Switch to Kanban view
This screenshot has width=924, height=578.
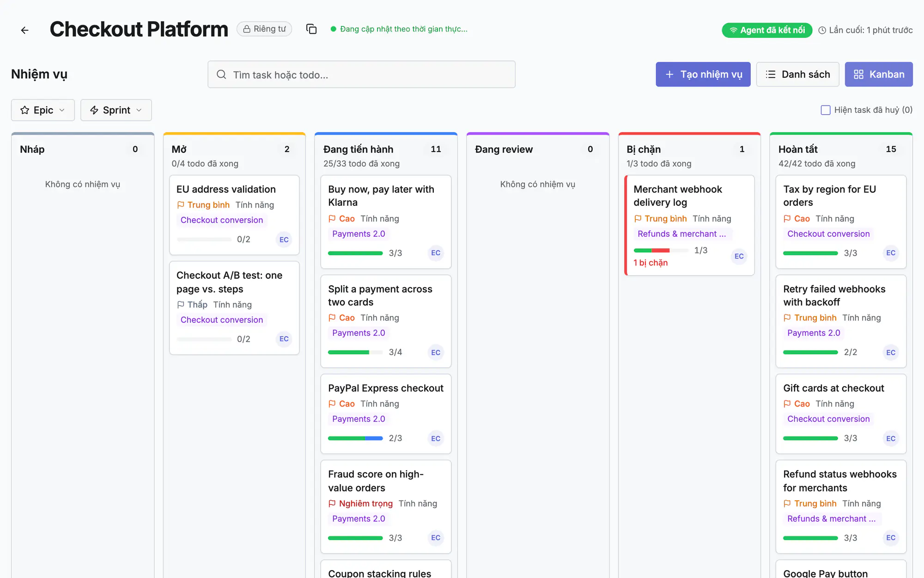tap(879, 74)
